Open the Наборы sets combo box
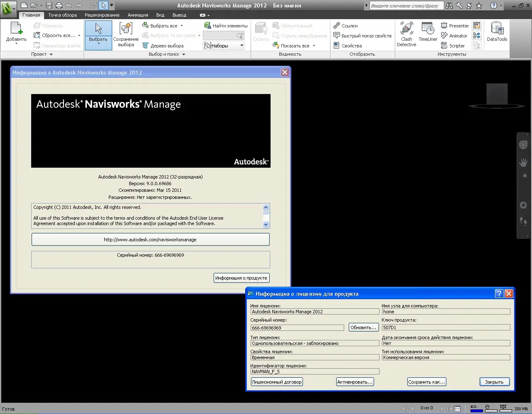This screenshot has width=532, height=414. point(224,46)
